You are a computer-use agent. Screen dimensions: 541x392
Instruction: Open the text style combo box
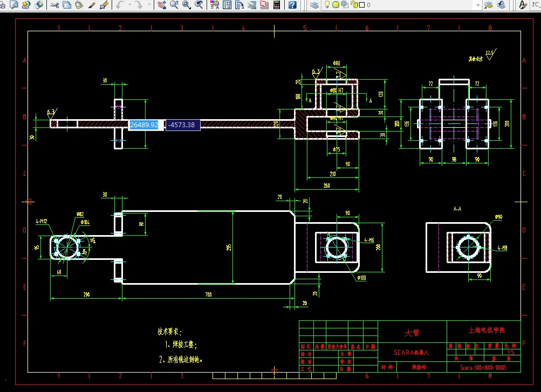click(536, 5)
